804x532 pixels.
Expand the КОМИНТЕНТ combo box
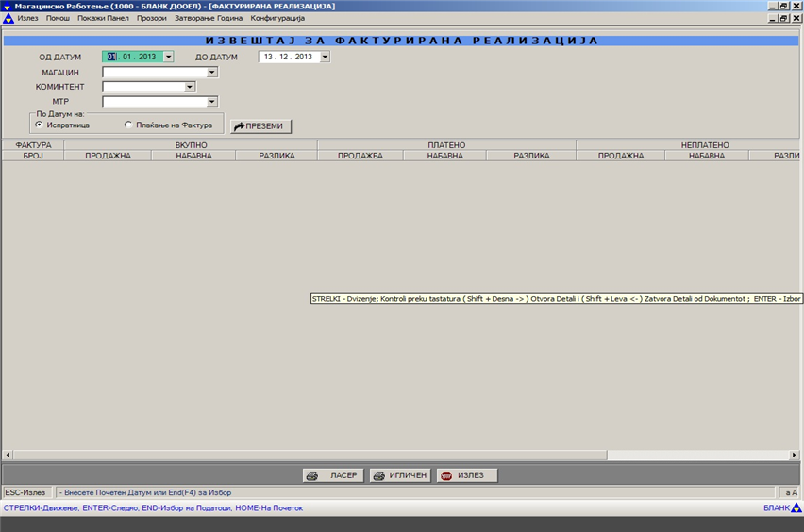(x=190, y=87)
